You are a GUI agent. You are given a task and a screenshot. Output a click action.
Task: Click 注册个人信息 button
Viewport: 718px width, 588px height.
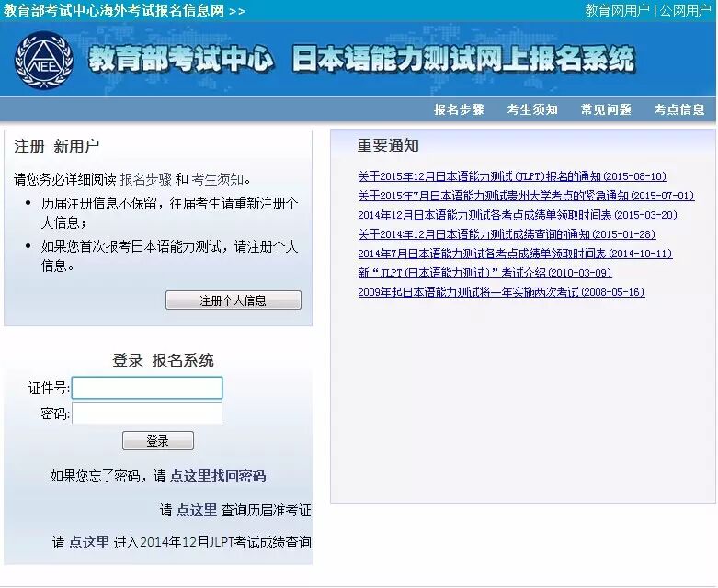(234, 300)
